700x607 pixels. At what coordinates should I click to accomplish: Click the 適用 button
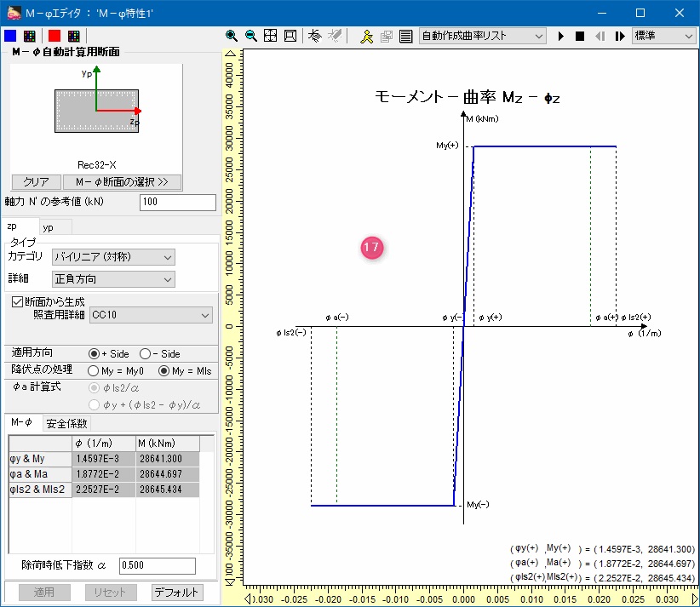coord(44,593)
